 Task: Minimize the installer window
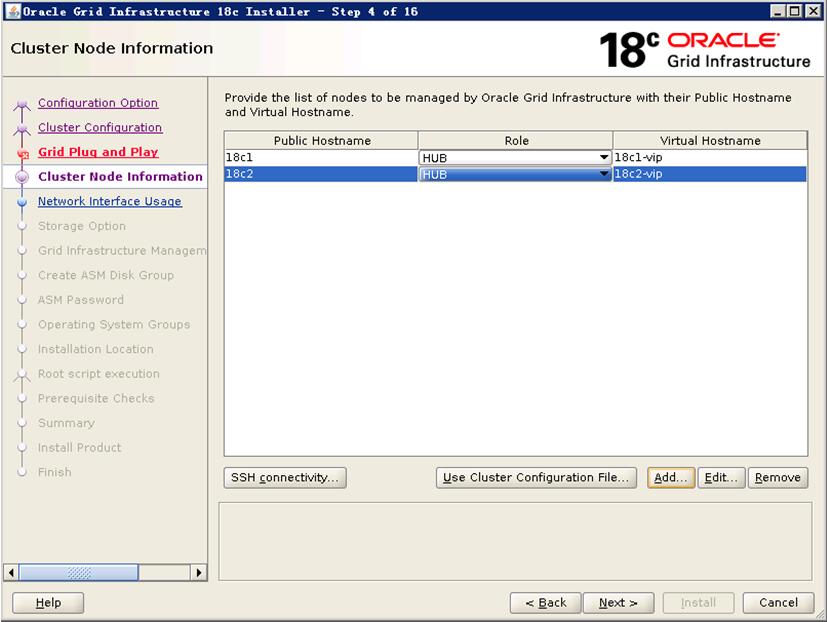point(777,11)
